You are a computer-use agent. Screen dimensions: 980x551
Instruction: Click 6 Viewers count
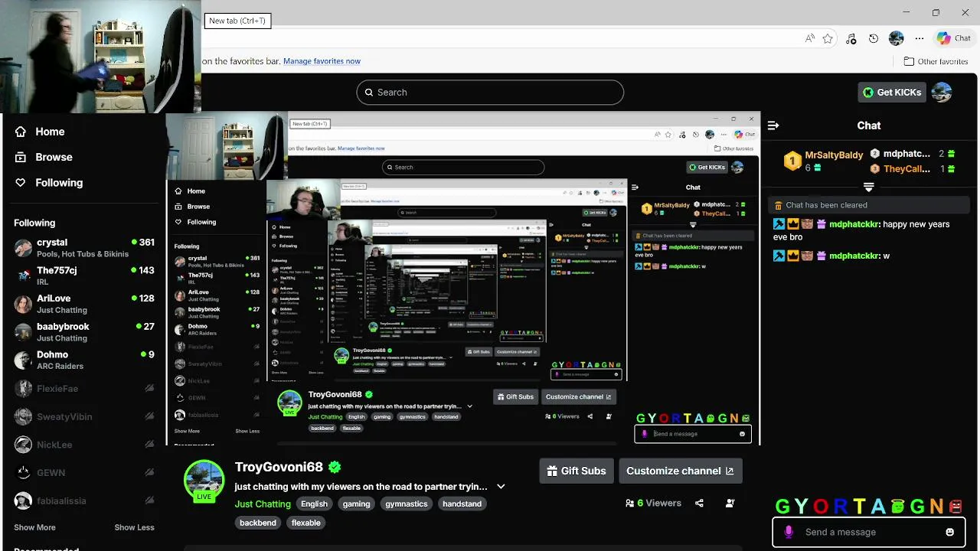(653, 503)
